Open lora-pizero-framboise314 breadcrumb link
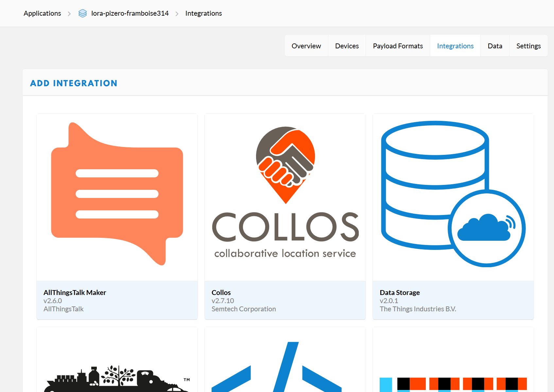Screen dimensions: 554x392 [130, 13]
